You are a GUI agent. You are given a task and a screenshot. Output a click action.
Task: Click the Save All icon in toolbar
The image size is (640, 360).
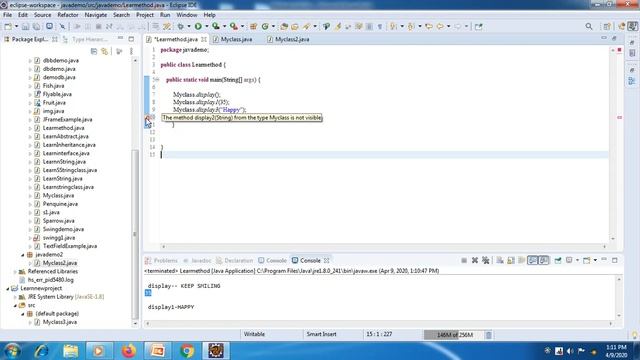click(x=36, y=26)
